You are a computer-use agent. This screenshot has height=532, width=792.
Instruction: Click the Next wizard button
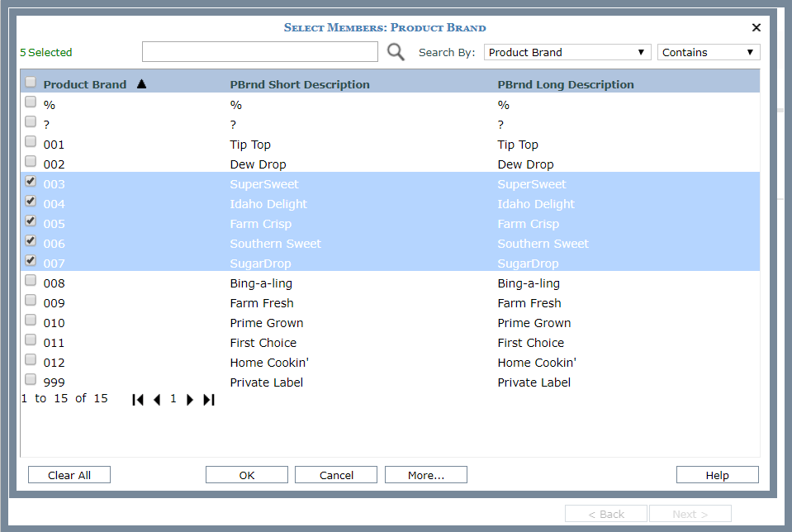coord(690,514)
